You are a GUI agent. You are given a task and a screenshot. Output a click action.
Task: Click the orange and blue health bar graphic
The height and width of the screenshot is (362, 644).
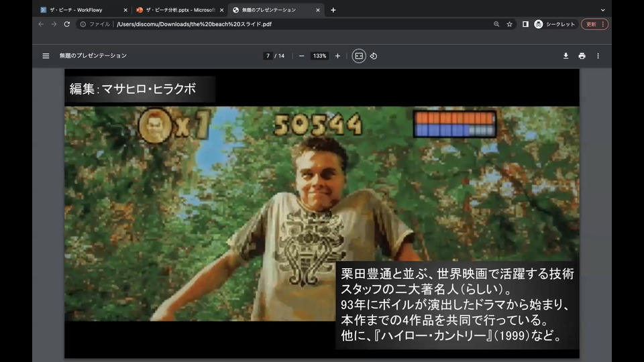[x=455, y=124]
